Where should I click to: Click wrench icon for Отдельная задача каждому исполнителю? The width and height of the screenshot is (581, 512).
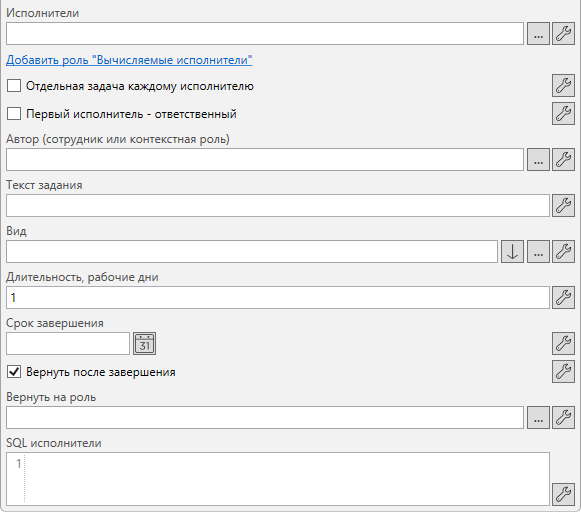[x=563, y=86]
